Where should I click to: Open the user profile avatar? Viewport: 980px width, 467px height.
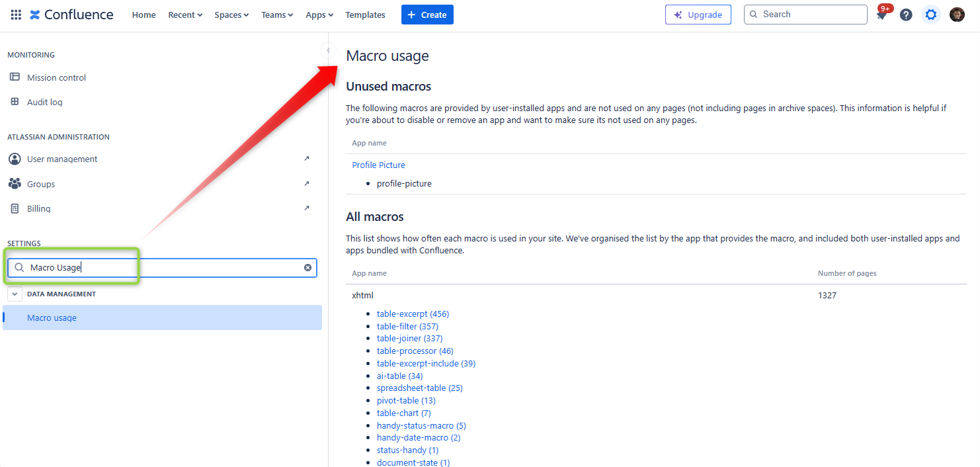click(957, 15)
